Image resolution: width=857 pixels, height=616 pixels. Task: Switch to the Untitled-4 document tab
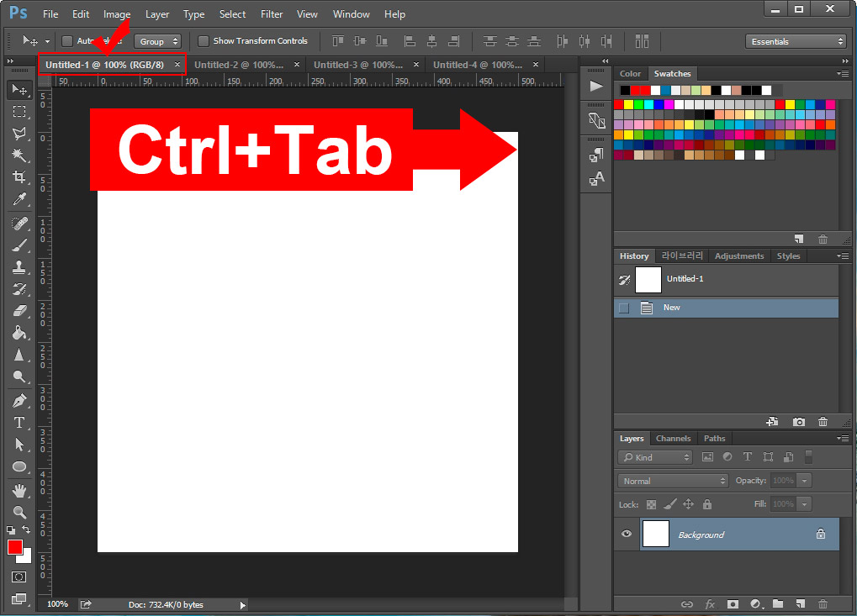pyautogui.click(x=479, y=65)
